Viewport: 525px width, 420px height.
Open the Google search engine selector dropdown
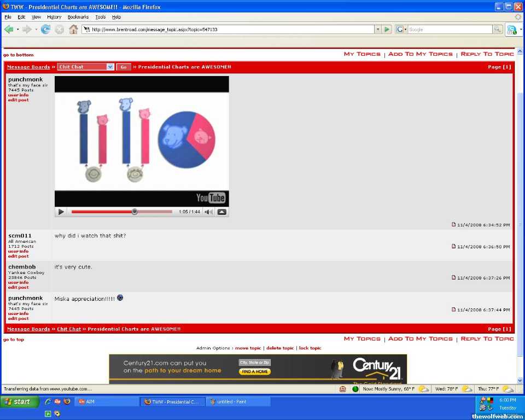click(401, 30)
